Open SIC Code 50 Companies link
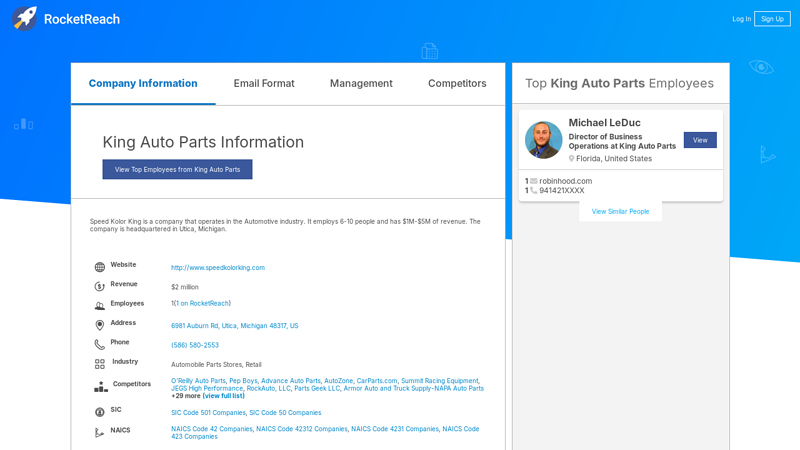The image size is (800, 450). pyautogui.click(x=285, y=412)
